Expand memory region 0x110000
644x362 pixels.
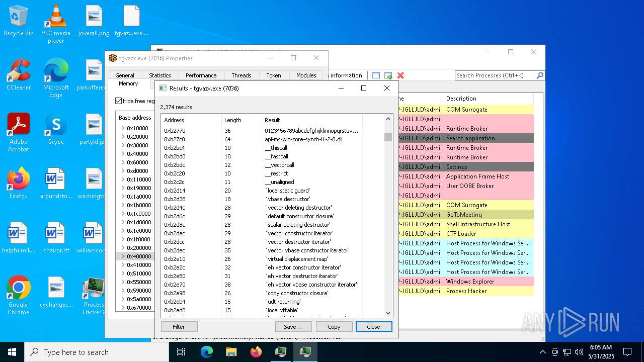pyautogui.click(x=123, y=179)
